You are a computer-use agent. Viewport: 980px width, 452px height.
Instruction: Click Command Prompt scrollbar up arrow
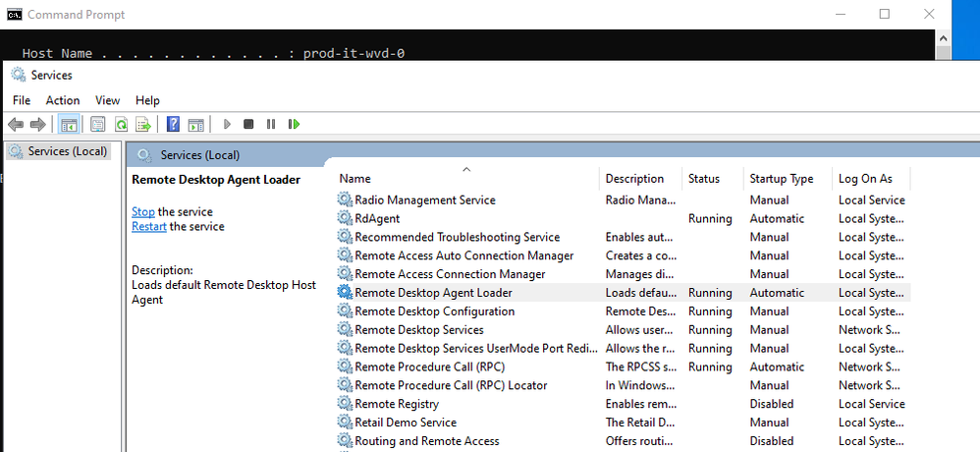point(943,38)
